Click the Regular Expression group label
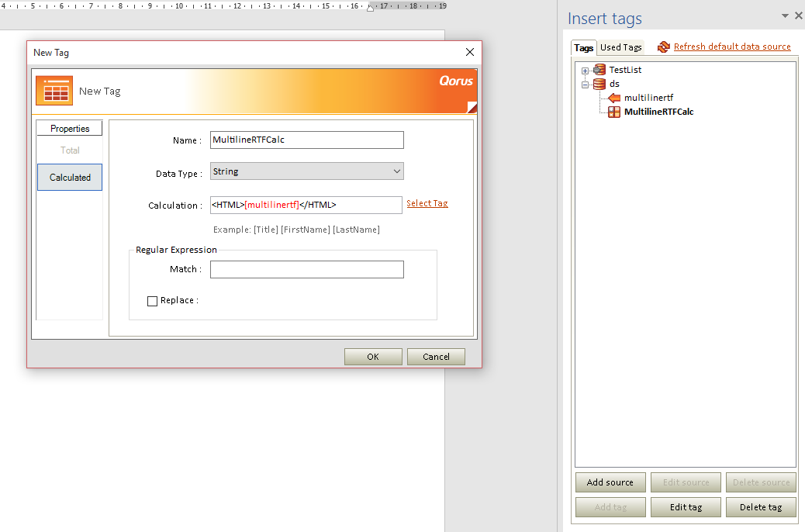This screenshot has width=805, height=532. (x=176, y=250)
